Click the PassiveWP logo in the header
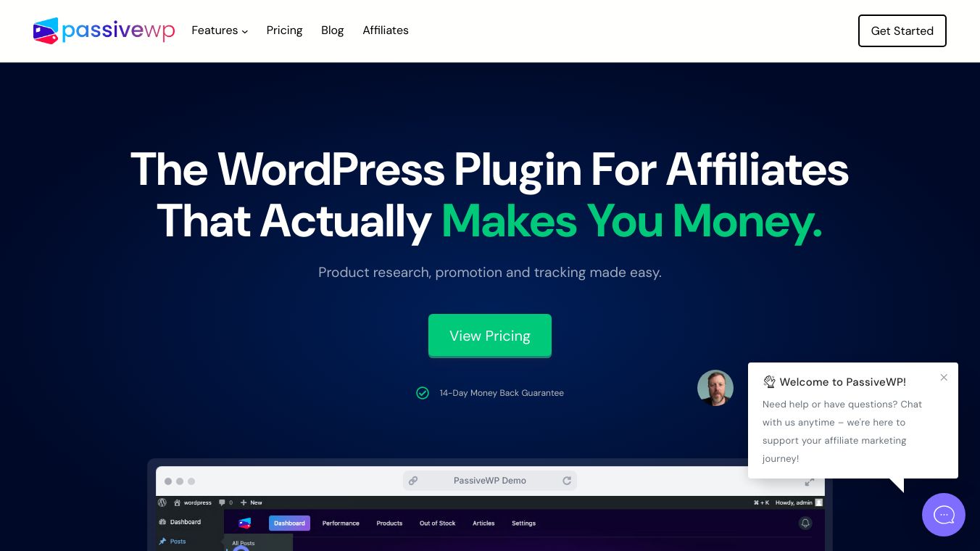This screenshot has width=980, height=551. coord(104,30)
